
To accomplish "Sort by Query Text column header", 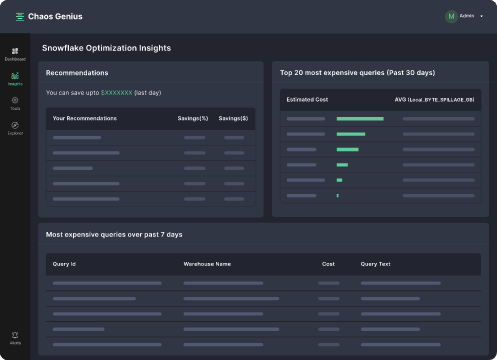I will click(375, 264).
